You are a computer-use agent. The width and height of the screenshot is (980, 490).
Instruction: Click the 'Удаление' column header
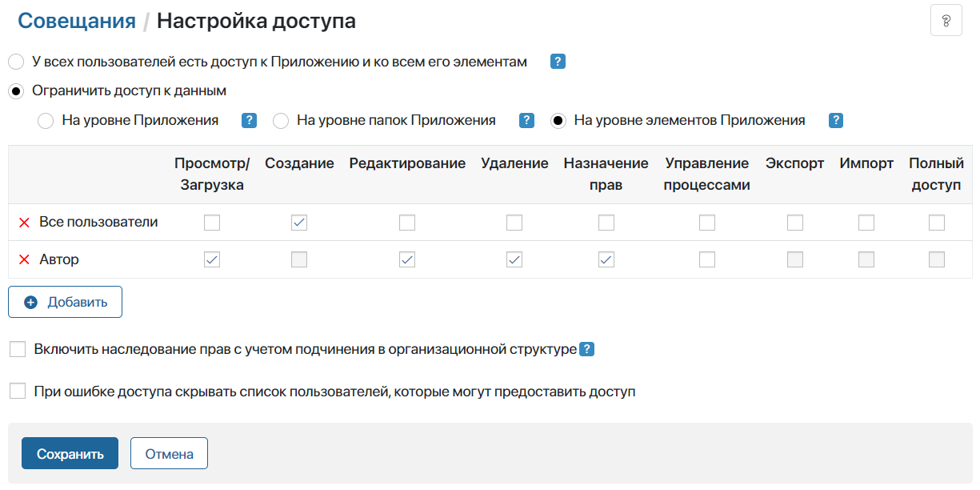click(x=514, y=163)
